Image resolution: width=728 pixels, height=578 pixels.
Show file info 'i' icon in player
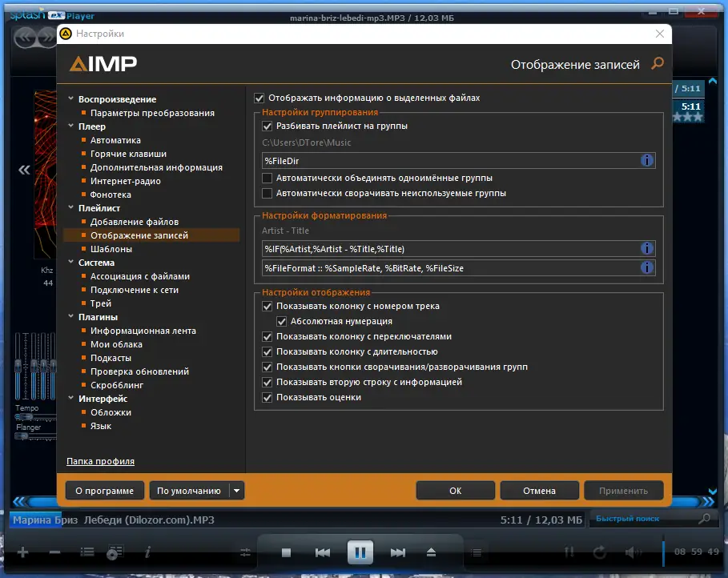pyautogui.click(x=147, y=552)
